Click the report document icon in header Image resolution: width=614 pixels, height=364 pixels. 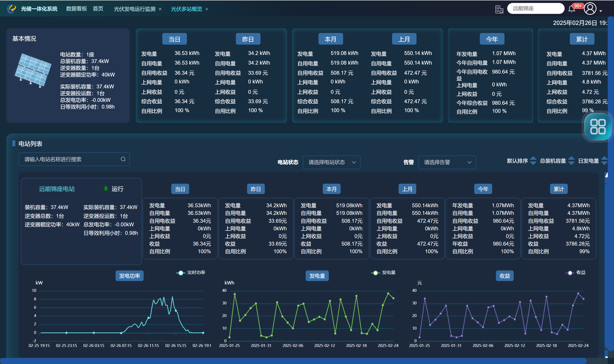click(x=499, y=9)
